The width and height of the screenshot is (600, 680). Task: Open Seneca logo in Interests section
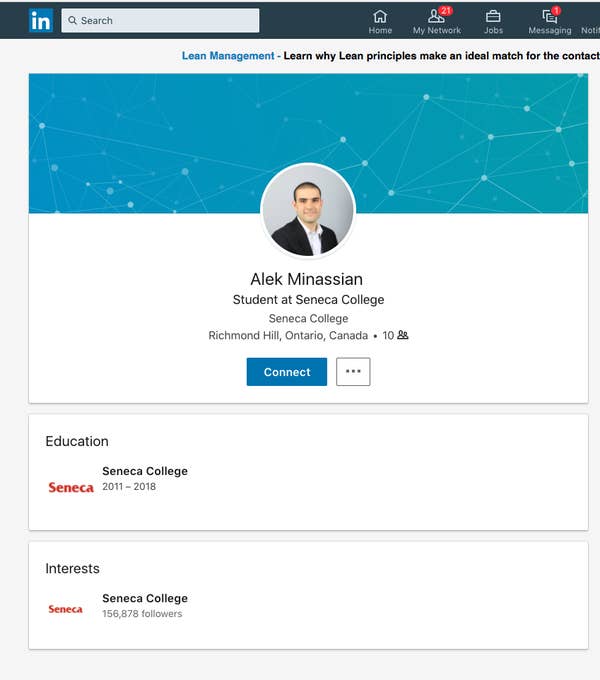[x=65, y=609]
